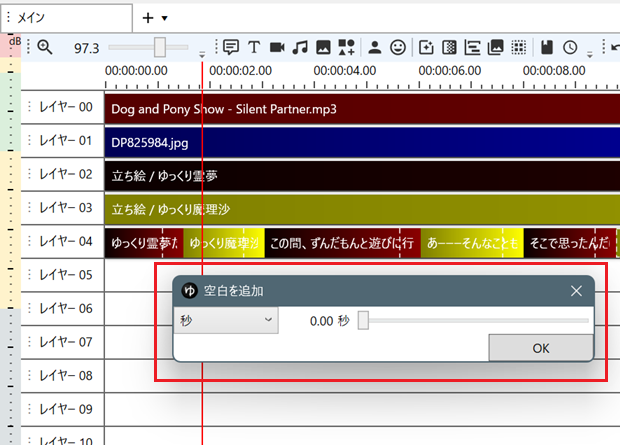Open the dropdown arrow next to plus tab
The image size is (620, 445).
[x=165, y=18]
